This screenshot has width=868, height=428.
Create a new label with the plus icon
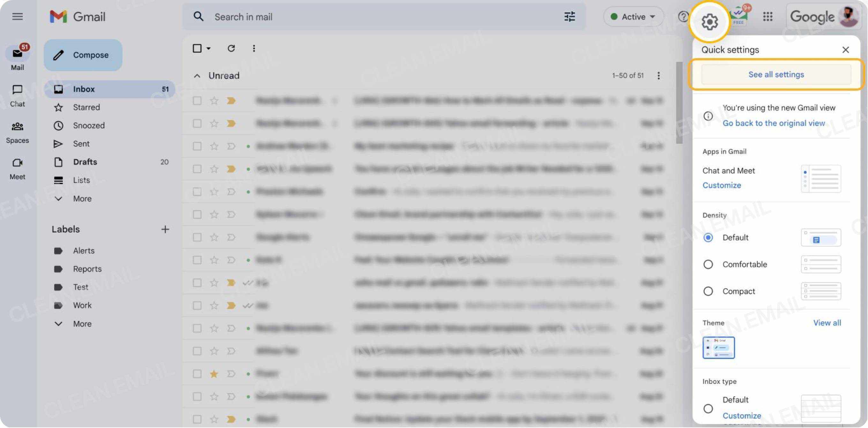[165, 229]
